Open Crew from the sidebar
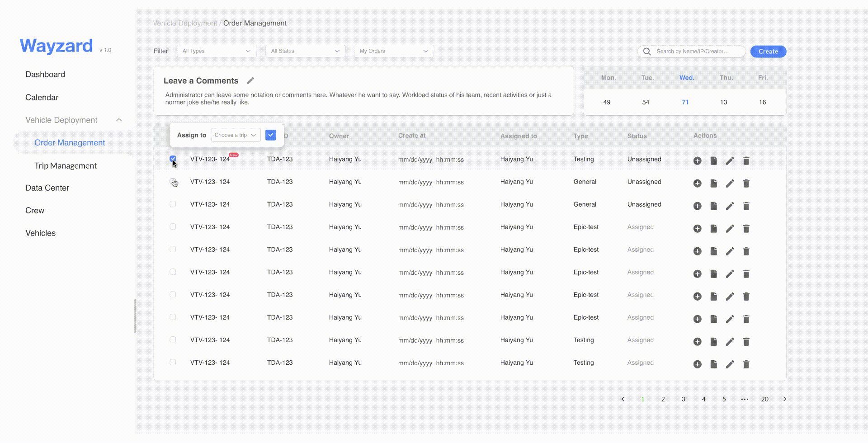868x443 pixels. tap(35, 211)
